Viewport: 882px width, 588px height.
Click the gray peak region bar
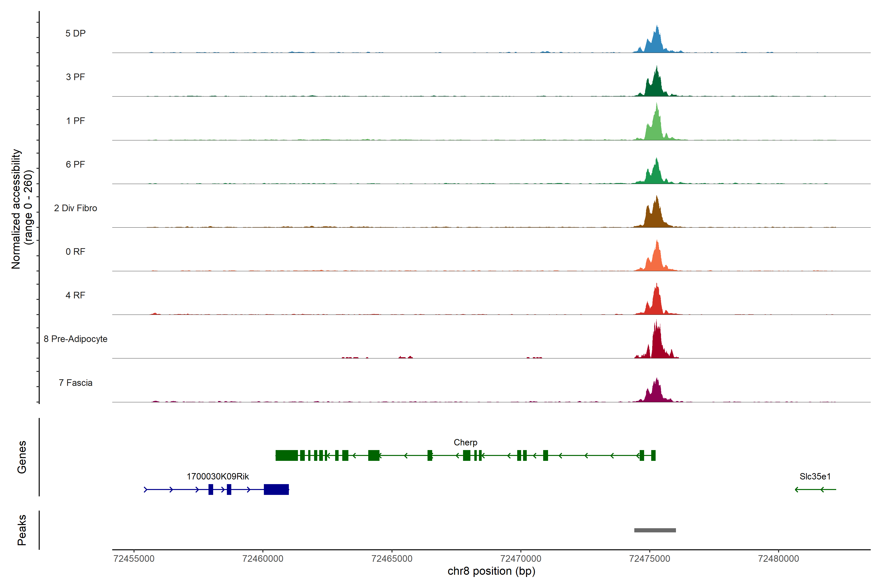point(655,530)
